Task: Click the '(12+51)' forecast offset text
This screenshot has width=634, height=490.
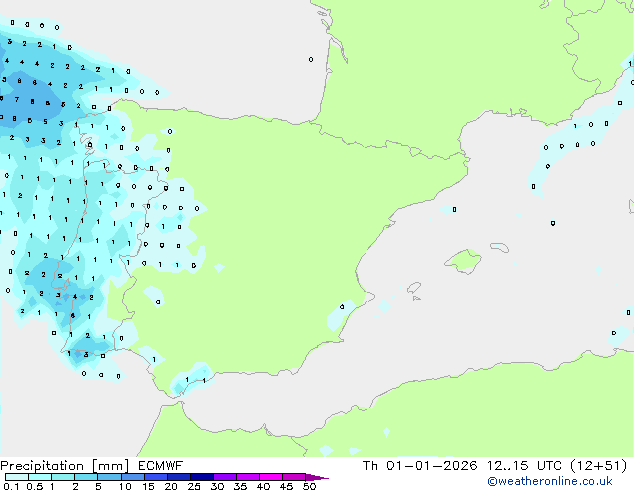Action: coord(599,466)
